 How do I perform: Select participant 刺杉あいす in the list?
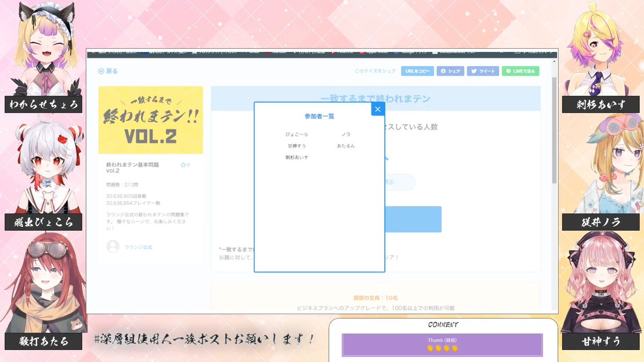[x=297, y=158]
